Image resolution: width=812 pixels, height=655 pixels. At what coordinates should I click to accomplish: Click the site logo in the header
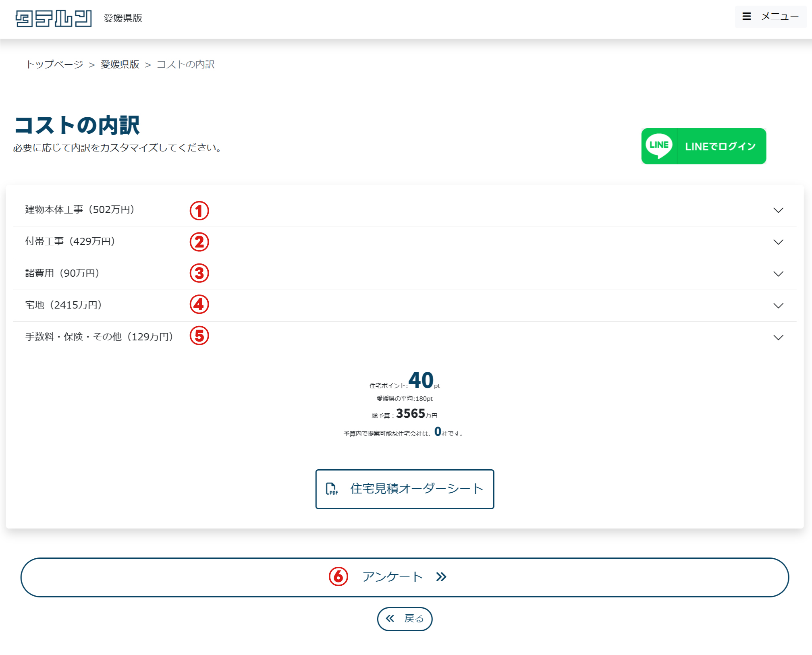click(54, 19)
